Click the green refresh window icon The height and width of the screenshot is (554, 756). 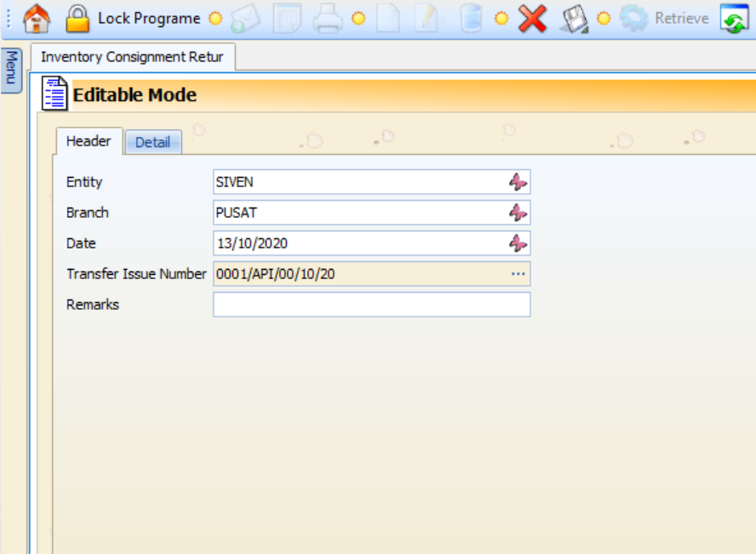[734, 19]
